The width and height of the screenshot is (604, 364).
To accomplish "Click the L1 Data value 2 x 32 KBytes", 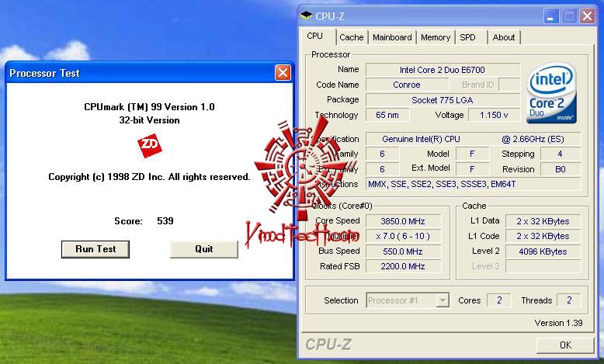I will pyautogui.click(x=543, y=221).
